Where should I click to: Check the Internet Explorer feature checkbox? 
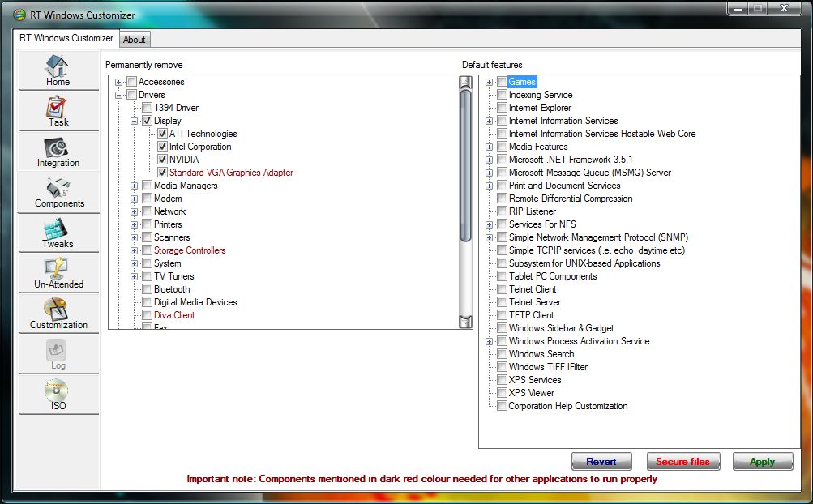(x=502, y=107)
